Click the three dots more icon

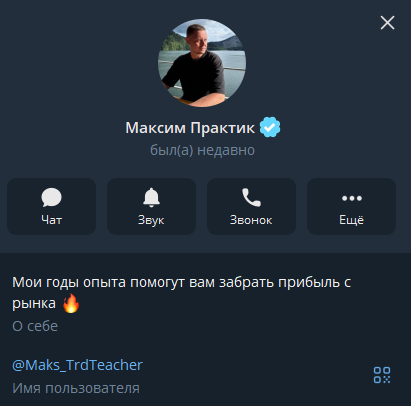tap(352, 198)
